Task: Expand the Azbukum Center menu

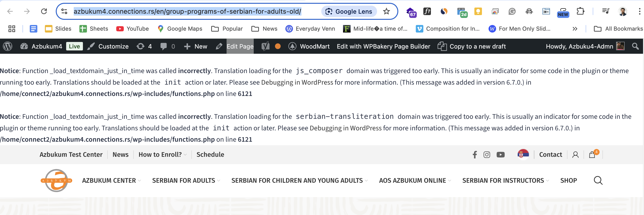Action: click(112, 180)
